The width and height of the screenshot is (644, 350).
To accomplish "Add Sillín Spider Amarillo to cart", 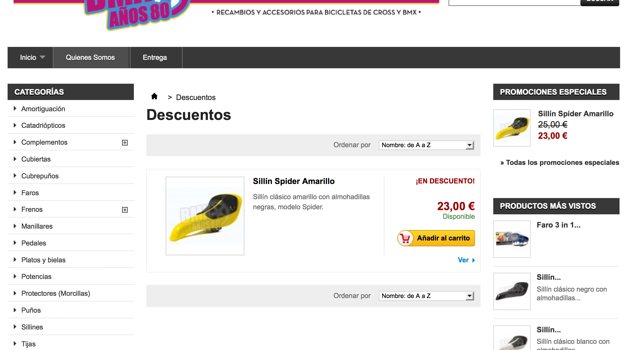I will click(436, 238).
